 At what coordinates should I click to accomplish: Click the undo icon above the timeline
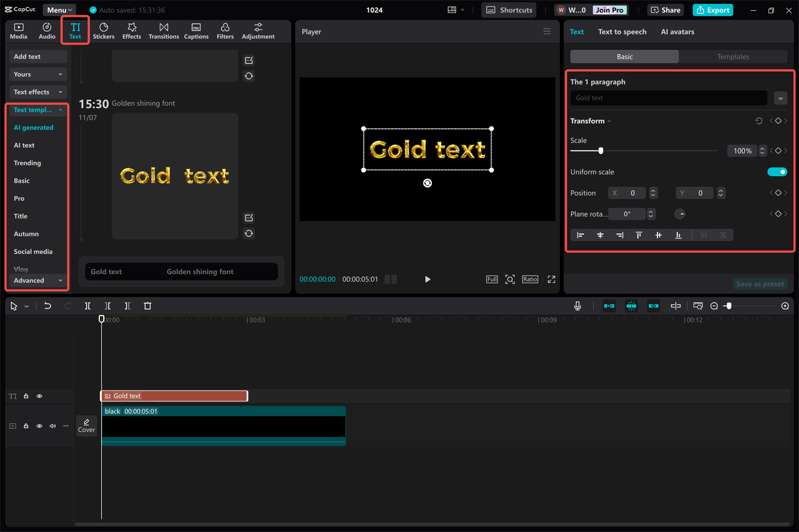[47, 306]
